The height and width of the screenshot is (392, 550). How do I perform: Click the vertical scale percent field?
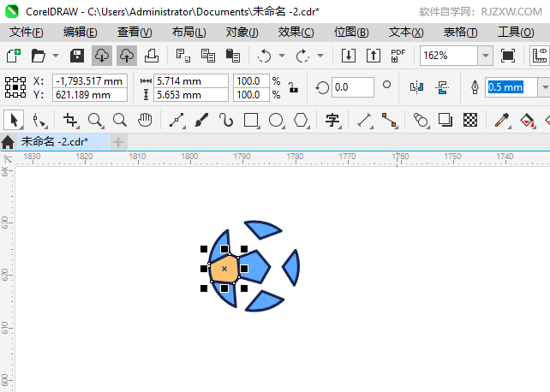coord(252,95)
